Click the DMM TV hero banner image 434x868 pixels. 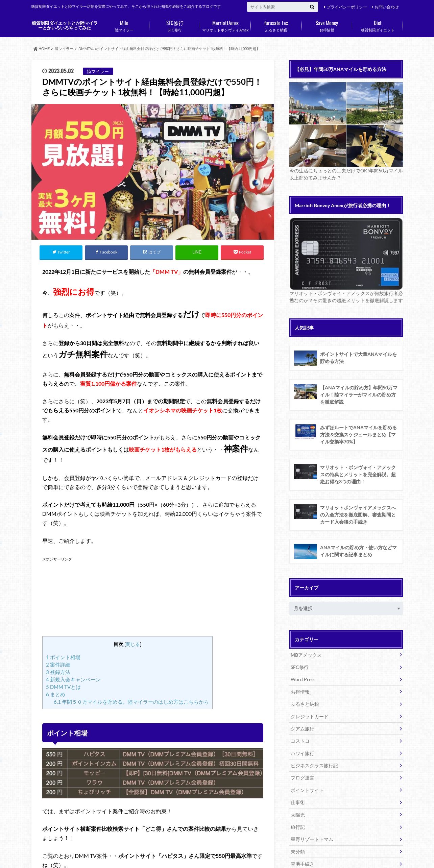153,172
